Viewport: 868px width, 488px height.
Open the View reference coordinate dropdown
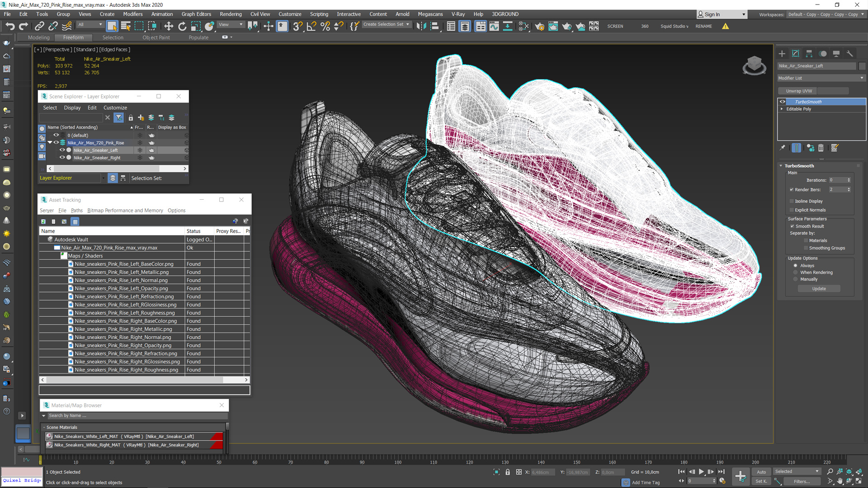tap(231, 25)
